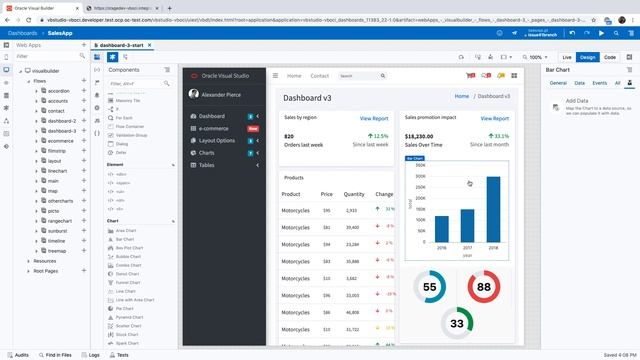The image size is (640, 360).
Task: Expand the Resources tree node
Action: pos(28,261)
